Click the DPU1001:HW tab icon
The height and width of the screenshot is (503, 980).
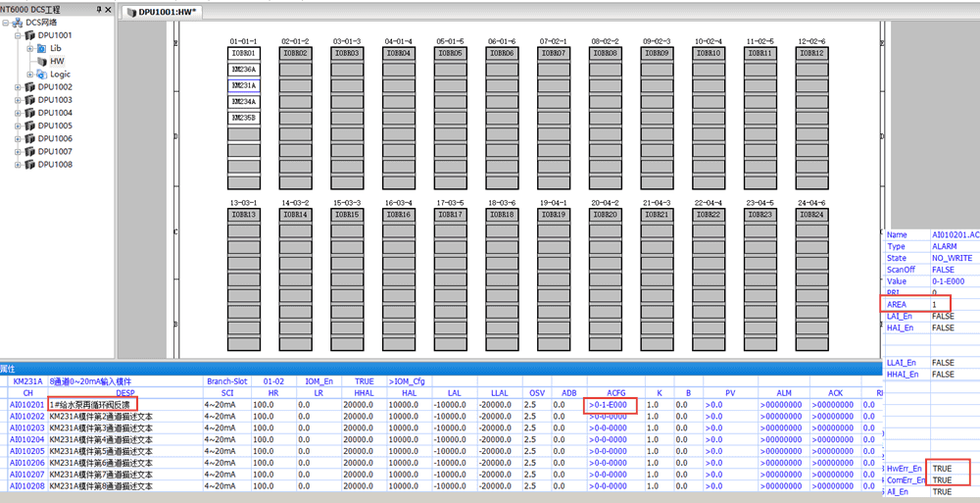pos(131,13)
